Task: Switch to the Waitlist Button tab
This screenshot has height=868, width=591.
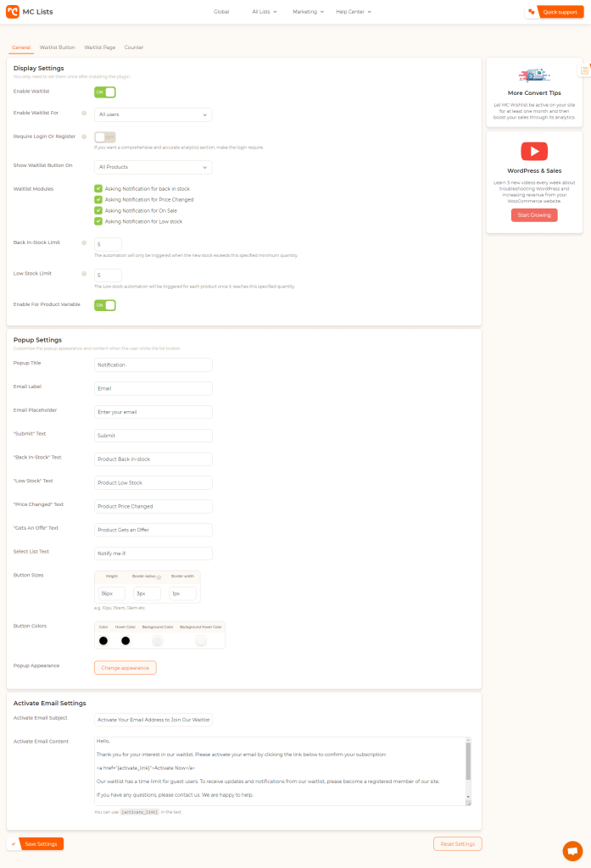Action: 57,47
